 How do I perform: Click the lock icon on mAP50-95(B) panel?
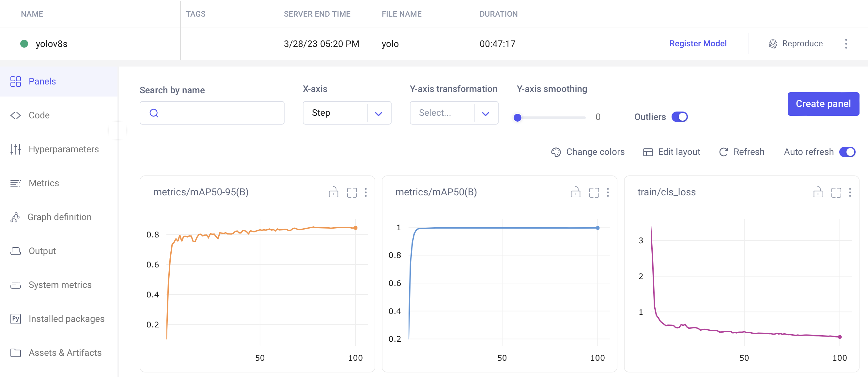[x=333, y=192]
